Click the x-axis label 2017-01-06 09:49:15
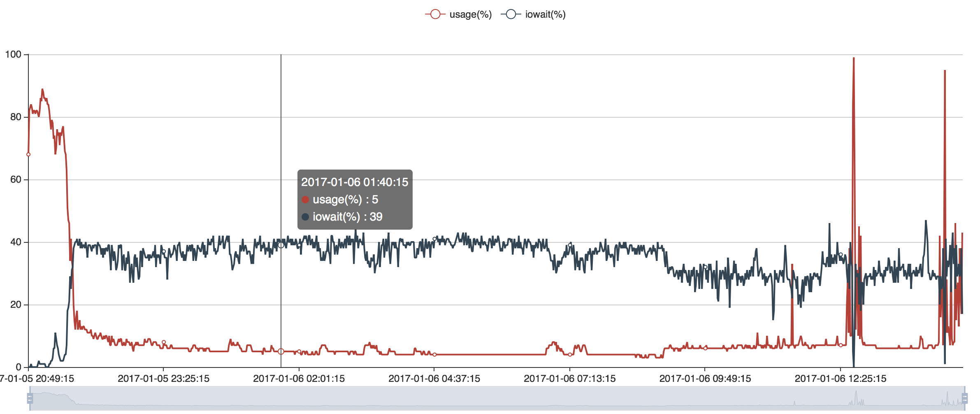Screen dimensions: 980x414 tap(705, 379)
